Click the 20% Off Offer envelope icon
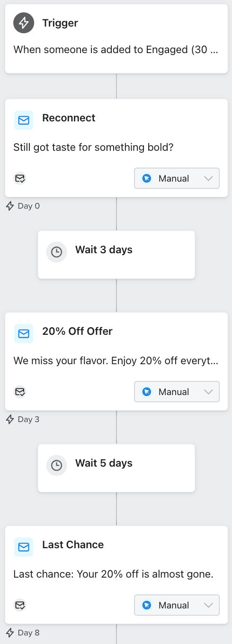Image resolution: width=232 pixels, height=644 pixels. click(x=24, y=333)
